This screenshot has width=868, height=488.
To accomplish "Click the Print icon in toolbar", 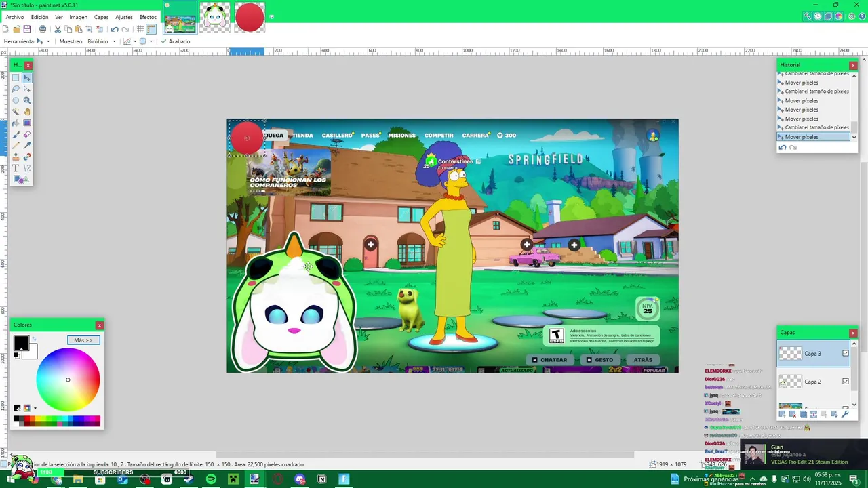I will pyautogui.click(x=42, y=29).
